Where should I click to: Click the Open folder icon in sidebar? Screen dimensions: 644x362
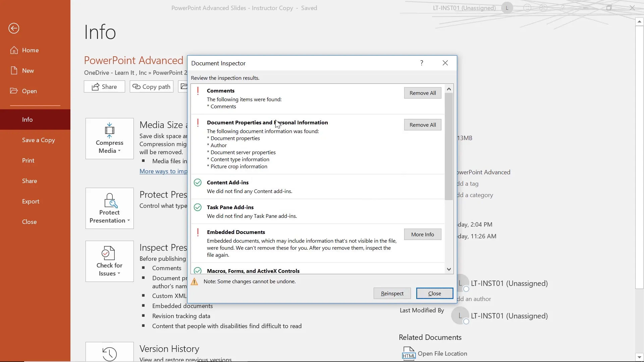click(14, 91)
